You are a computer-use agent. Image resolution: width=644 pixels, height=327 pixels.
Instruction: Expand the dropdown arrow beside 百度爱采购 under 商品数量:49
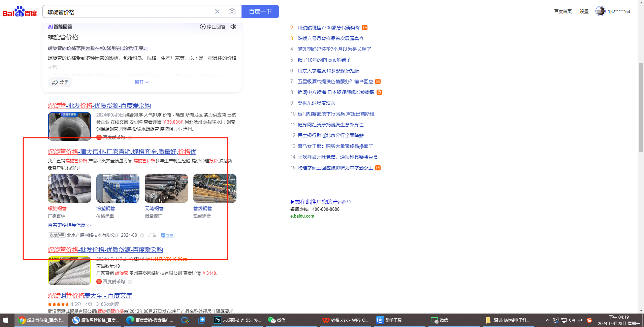click(130, 282)
